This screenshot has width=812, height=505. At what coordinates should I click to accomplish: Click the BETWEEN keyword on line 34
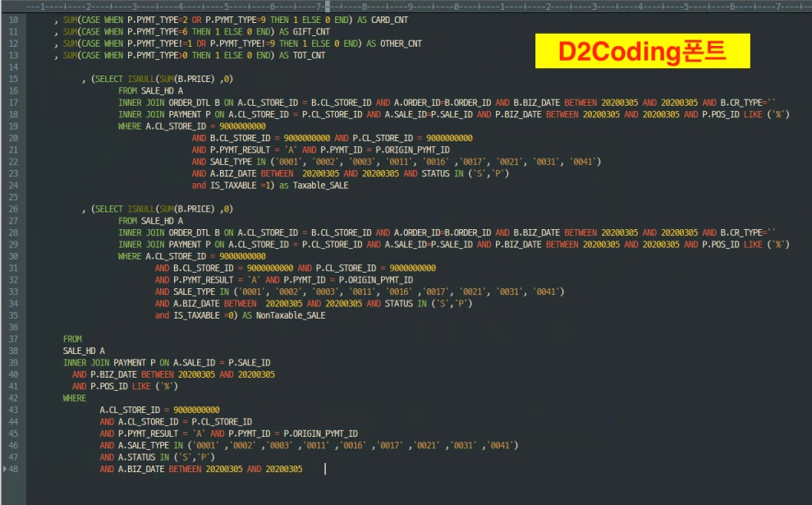click(241, 304)
